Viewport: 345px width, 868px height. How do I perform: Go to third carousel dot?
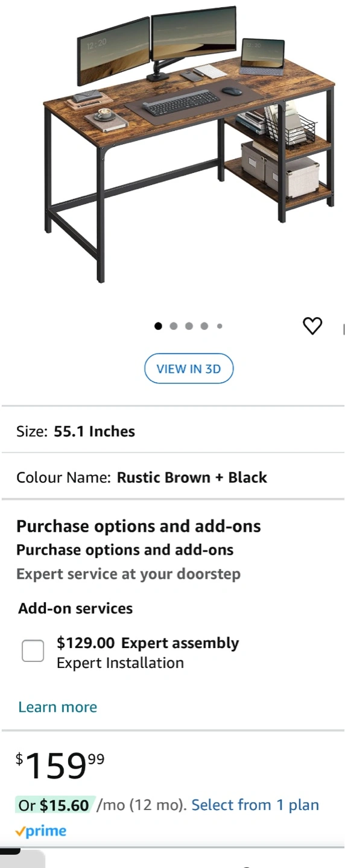point(189,326)
